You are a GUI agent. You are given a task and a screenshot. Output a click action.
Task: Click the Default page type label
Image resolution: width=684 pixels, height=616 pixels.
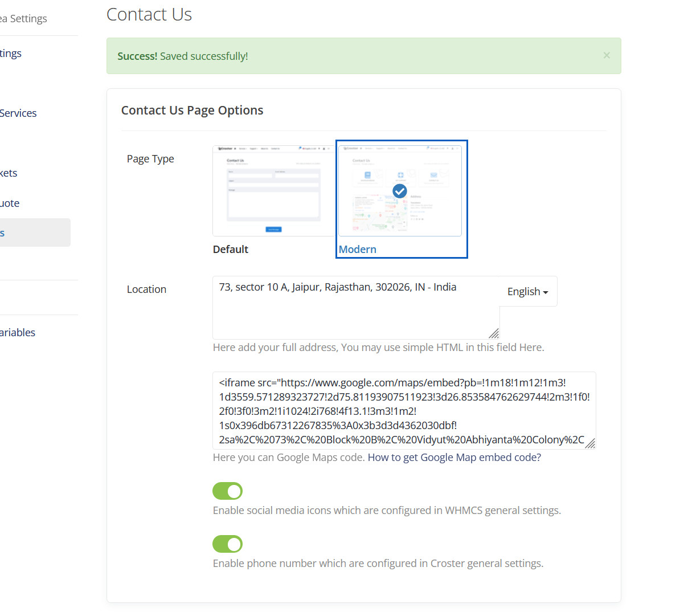coord(231,249)
